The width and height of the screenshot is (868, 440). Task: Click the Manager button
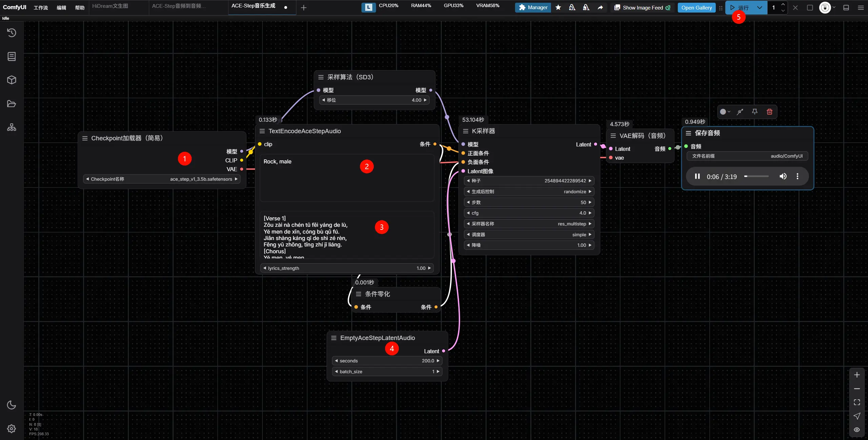point(533,7)
